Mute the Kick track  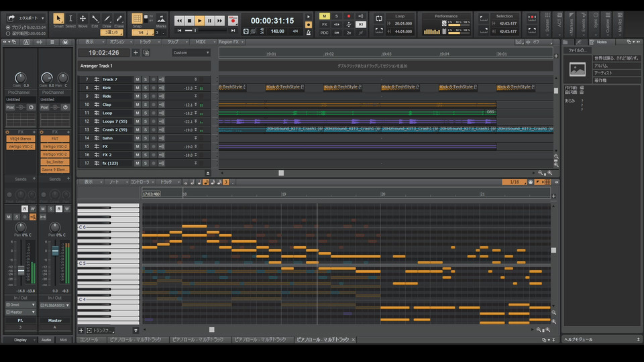tap(138, 88)
